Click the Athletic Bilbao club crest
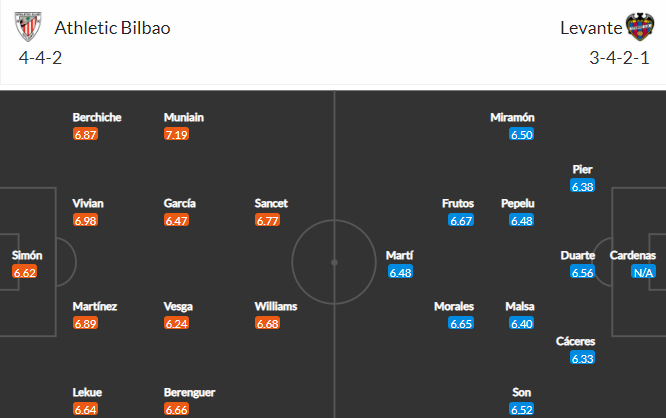Screen dimensions: 666x418 pos(28,27)
